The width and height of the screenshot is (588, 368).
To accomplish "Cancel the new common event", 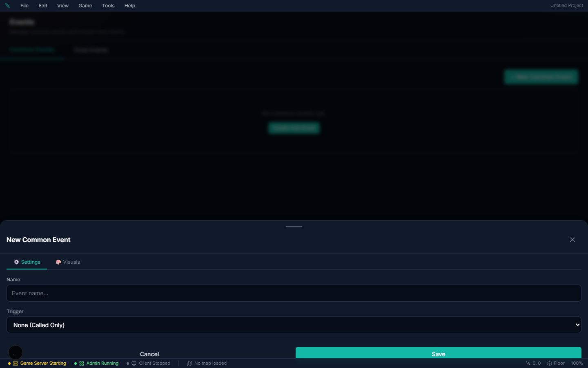I will coord(149,353).
